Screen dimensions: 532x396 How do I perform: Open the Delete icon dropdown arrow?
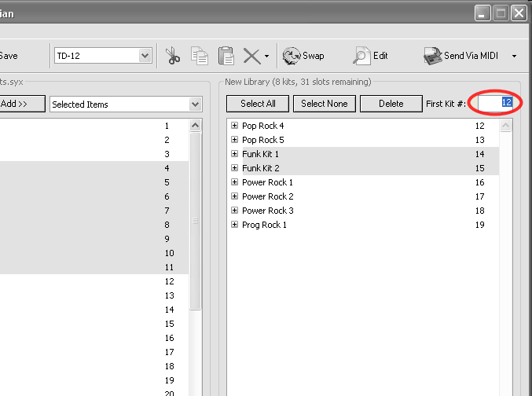(x=267, y=57)
